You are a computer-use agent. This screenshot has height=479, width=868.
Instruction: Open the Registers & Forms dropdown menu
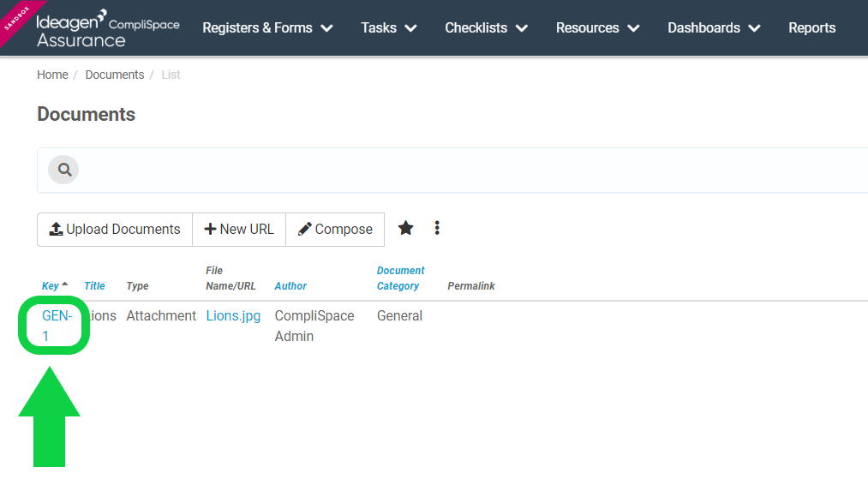pyautogui.click(x=267, y=27)
